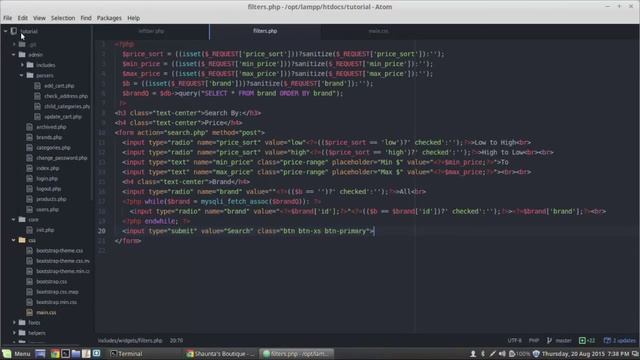Expand the includes folder arrow
This screenshot has width=640, height=360.
point(22,64)
